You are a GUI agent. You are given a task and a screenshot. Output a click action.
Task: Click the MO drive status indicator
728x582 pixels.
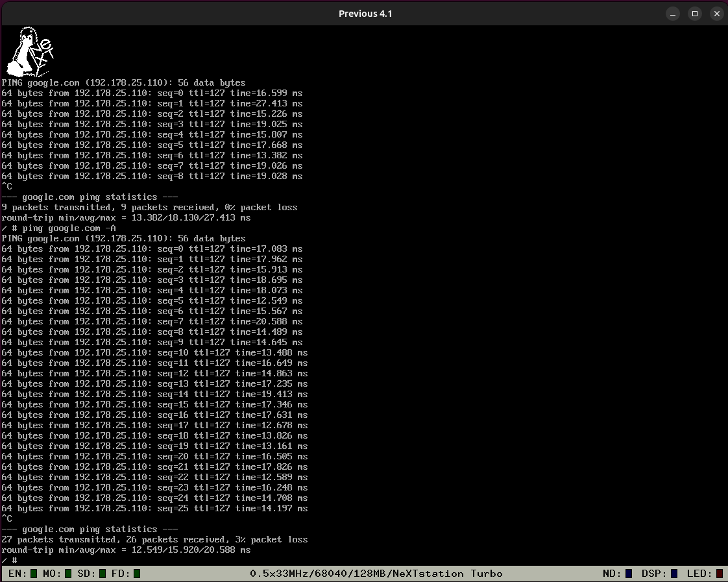[x=68, y=574]
